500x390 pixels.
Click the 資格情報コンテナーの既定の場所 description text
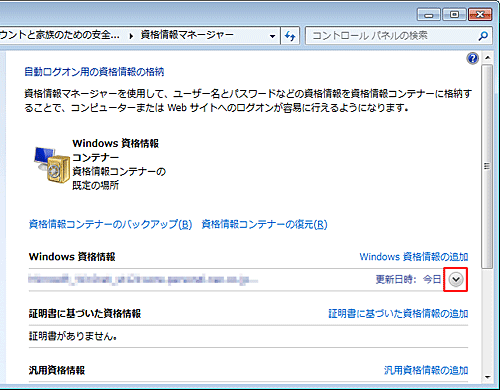pyautogui.click(x=119, y=178)
